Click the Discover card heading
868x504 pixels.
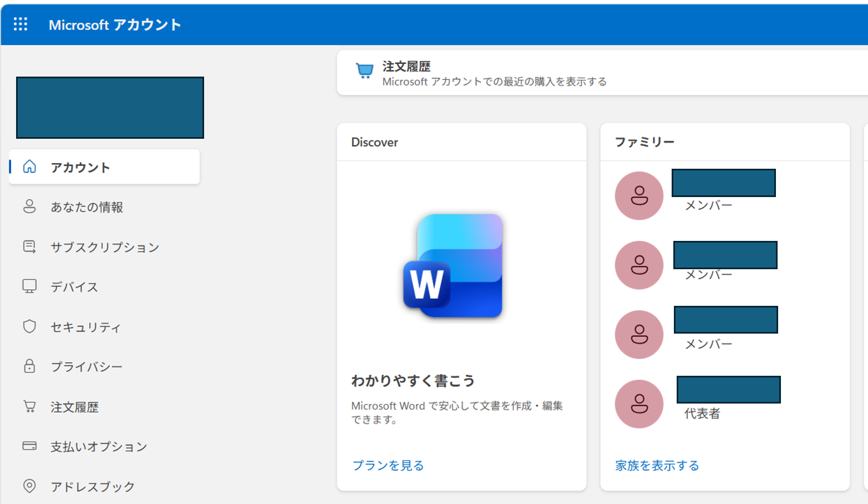coord(374,142)
